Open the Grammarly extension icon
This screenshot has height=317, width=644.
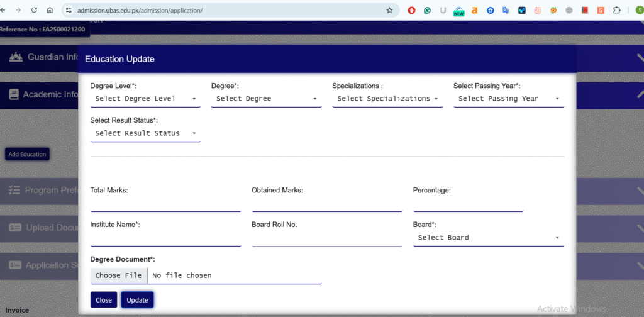(x=428, y=11)
